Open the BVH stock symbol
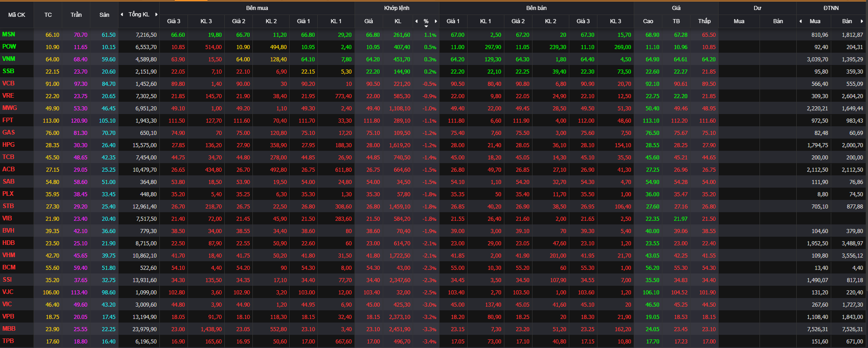The width and height of the screenshot is (868, 348). pos(8,231)
